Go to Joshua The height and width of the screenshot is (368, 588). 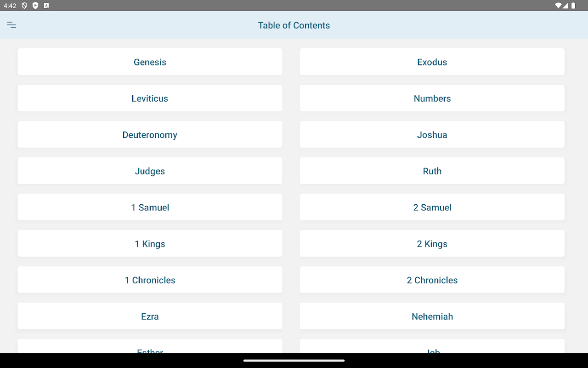432,134
